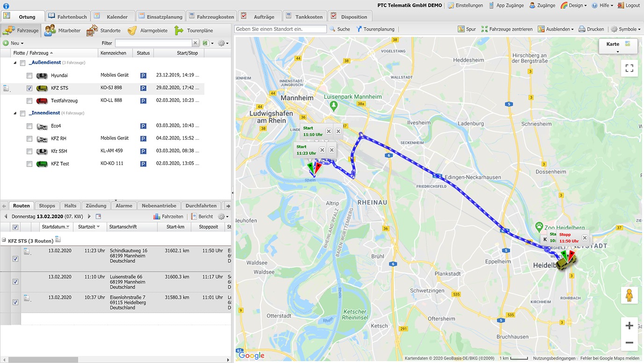The width and height of the screenshot is (644, 363).
Task: Uncheck the KFZ STS vehicle checkbox
Action: 29,88
